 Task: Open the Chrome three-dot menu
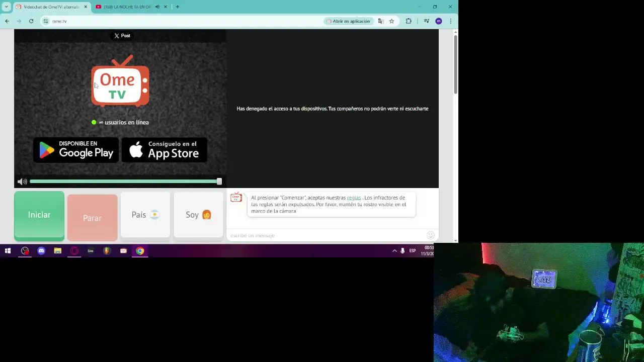[x=450, y=21]
